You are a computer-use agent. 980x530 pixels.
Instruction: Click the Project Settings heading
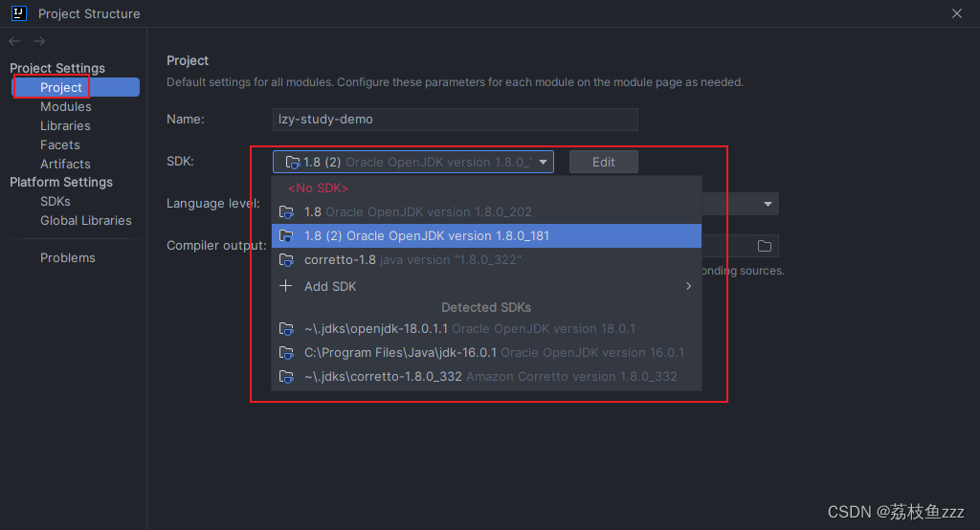point(57,68)
